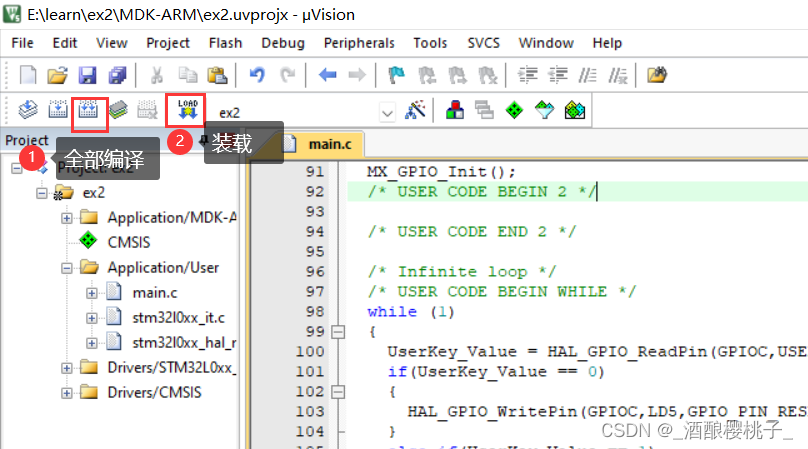Expand Application/MDK-ARM folder
This screenshot has width=808, height=449.
click(x=66, y=218)
